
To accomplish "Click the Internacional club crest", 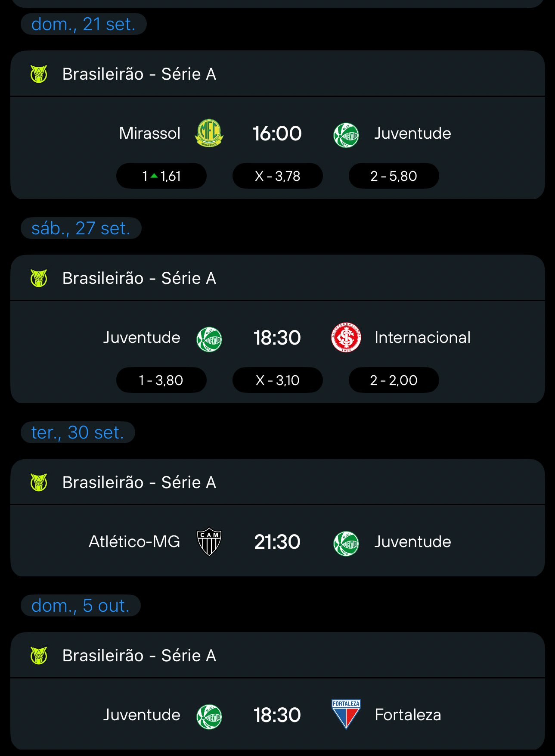I will [346, 338].
